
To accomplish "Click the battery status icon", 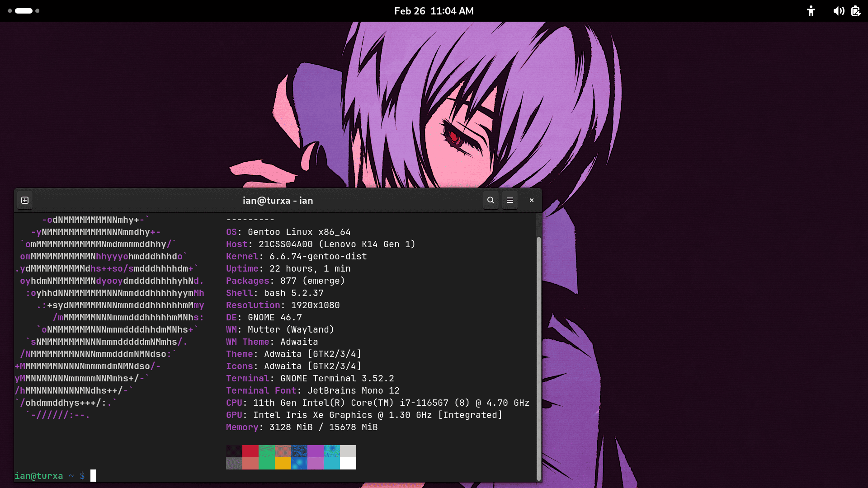I will pyautogui.click(x=855, y=11).
